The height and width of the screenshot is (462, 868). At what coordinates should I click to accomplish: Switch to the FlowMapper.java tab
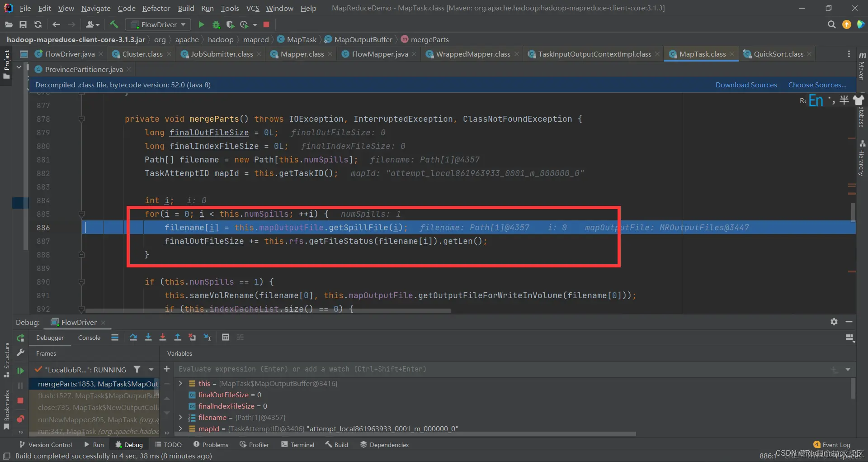[379, 54]
